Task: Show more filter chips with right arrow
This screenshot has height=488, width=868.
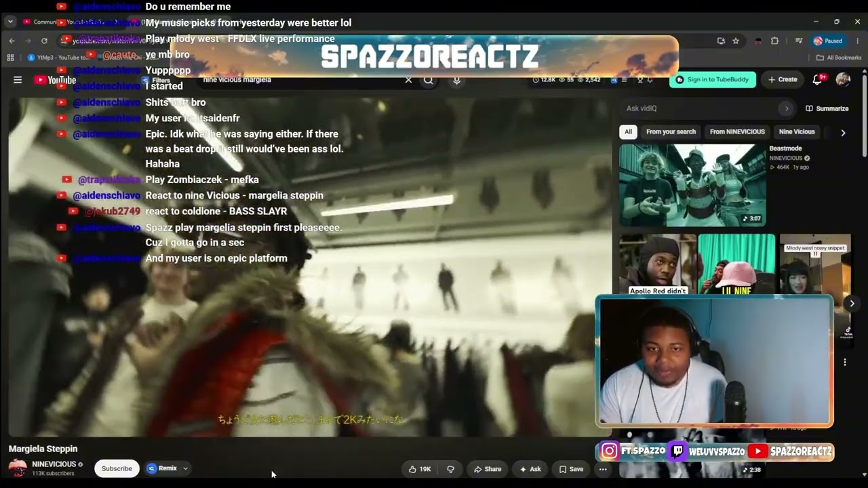Action: [x=843, y=133]
